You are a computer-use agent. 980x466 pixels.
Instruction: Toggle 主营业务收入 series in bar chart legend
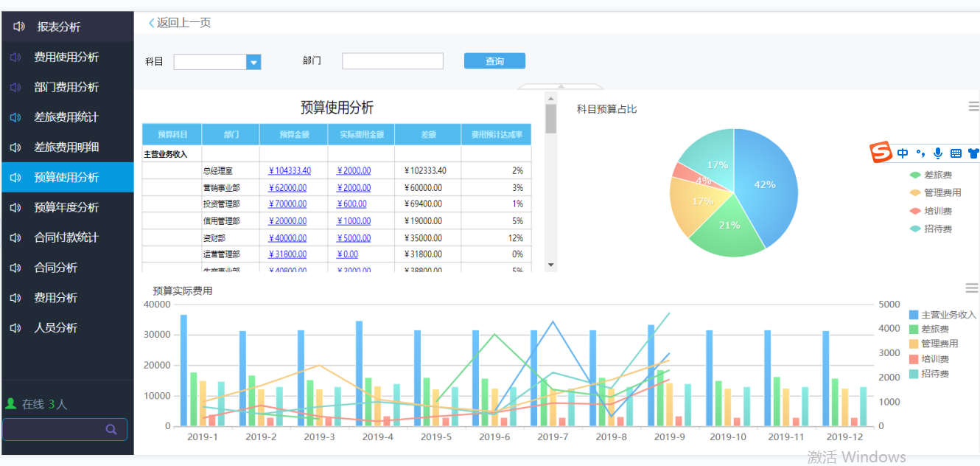click(x=942, y=315)
